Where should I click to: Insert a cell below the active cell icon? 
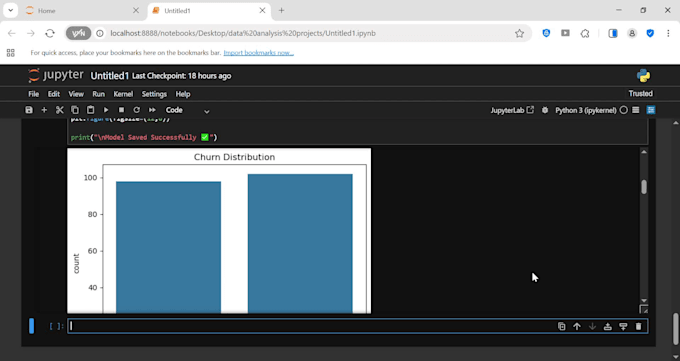click(x=623, y=326)
